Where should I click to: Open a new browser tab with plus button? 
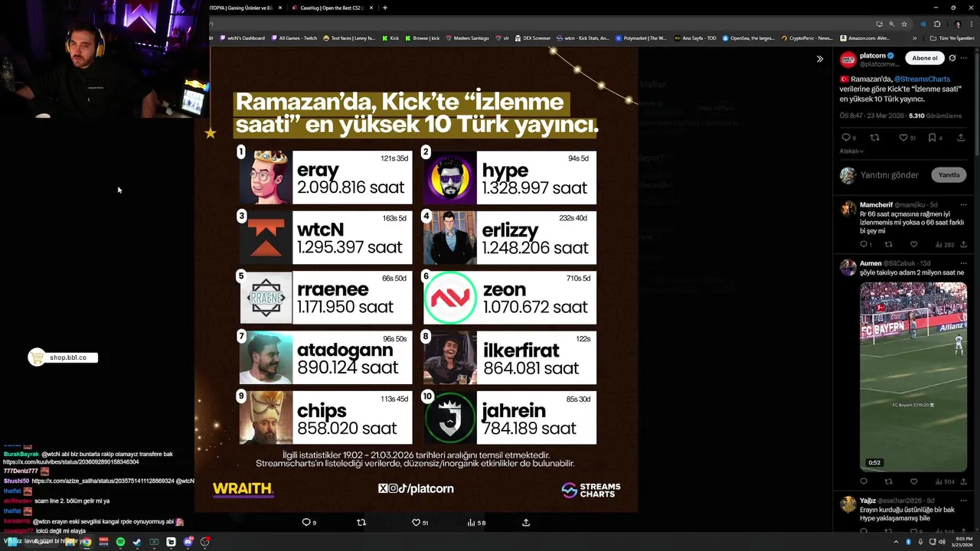tap(385, 8)
